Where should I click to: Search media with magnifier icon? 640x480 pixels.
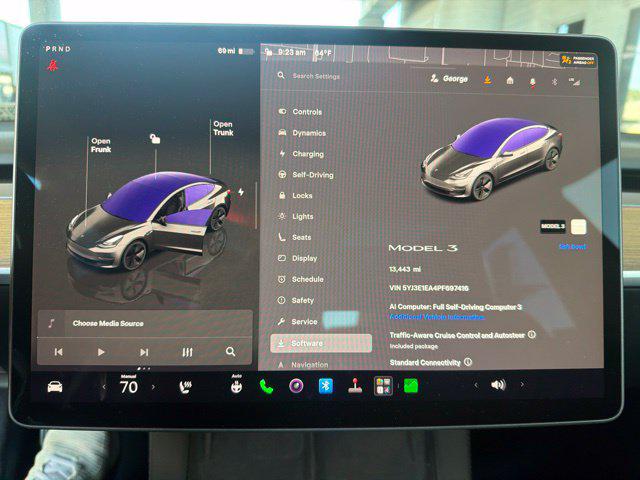pyautogui.click(x=230, y=351)
